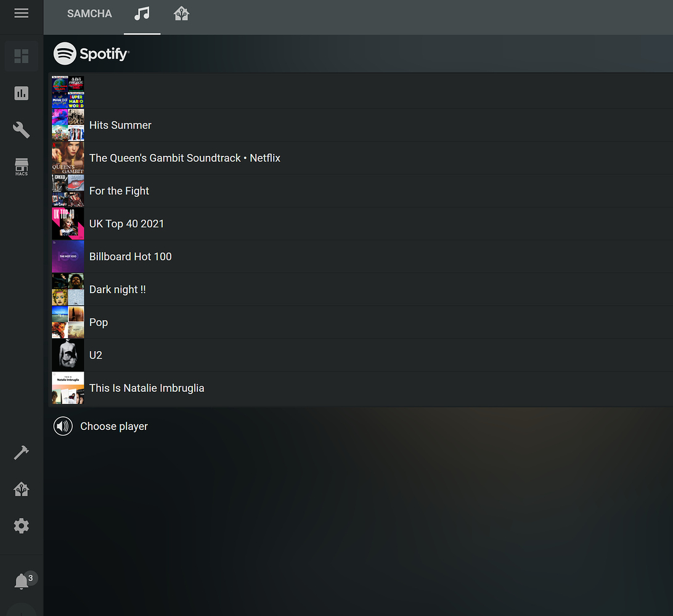Select the Dark night !! playlist entry
Viewport: 673px width, 616px height.
point(118,289)
